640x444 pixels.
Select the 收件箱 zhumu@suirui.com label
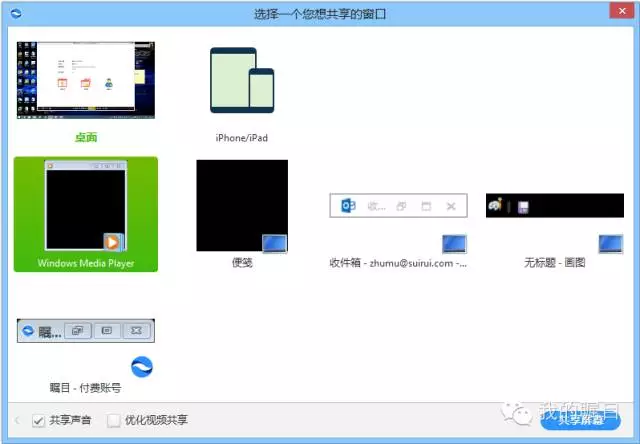(398, 263)
